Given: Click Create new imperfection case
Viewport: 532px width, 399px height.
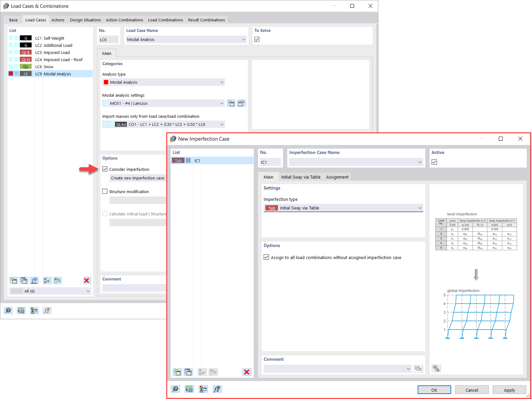Looking at the screenshot, I should point(137,178).
